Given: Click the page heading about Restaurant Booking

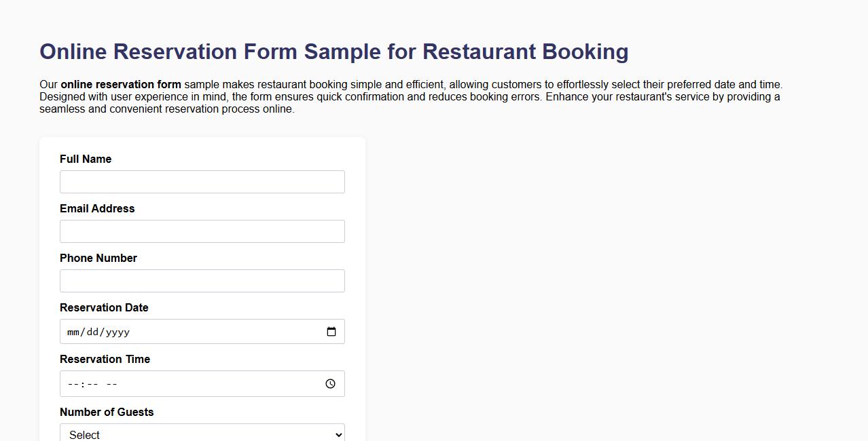Looking at the screenshot, I should 333,51.
